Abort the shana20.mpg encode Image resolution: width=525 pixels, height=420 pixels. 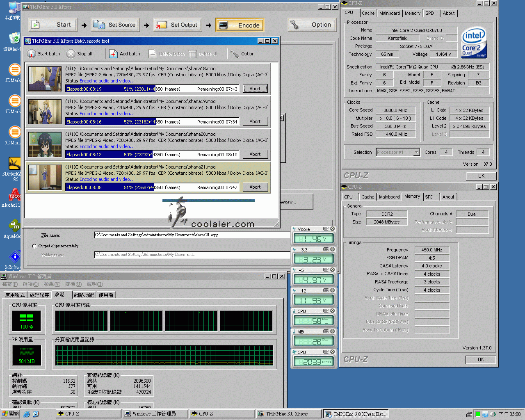pos(255,154)
